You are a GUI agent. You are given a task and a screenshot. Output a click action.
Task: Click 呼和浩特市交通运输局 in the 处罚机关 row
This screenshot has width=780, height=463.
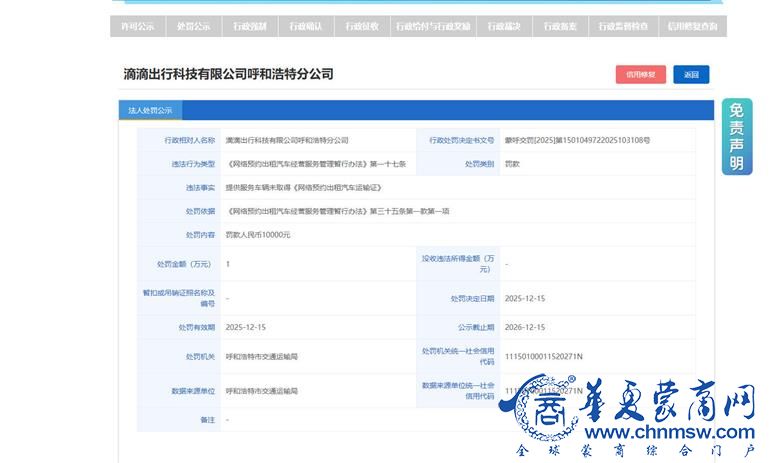pyautogui.click(x=261, y=356)
